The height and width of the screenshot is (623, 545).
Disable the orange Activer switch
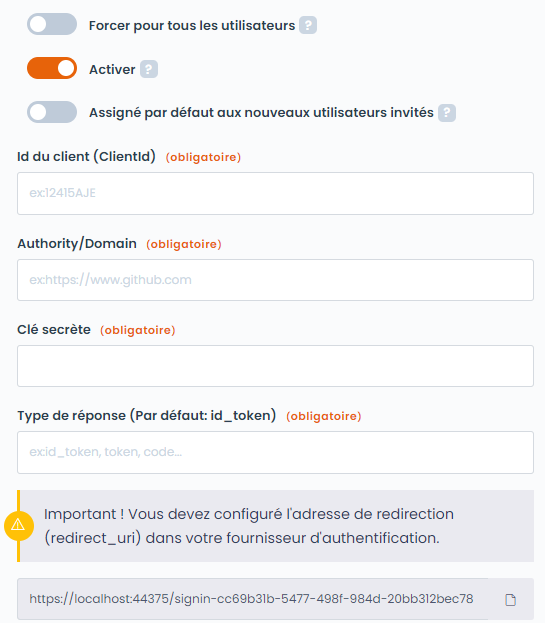[x=52, y=68]
